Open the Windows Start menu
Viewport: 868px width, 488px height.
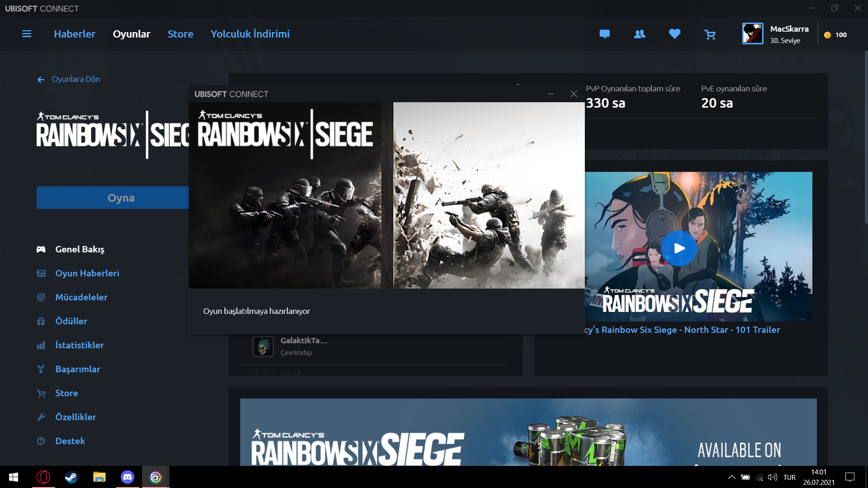[x=14, y=477]
